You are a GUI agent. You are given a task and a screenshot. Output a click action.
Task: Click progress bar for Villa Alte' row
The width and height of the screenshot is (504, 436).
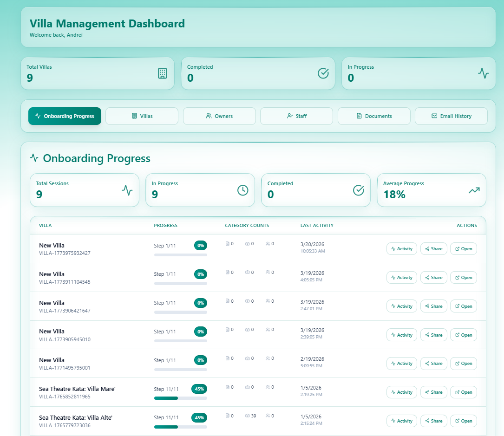coord(181,427)
